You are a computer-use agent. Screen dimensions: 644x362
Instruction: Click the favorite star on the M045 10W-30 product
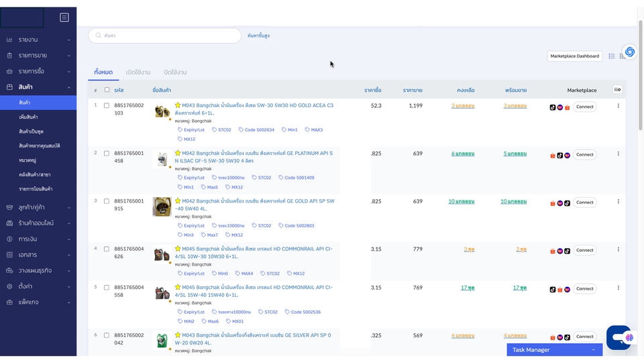(x=177, y=249)
